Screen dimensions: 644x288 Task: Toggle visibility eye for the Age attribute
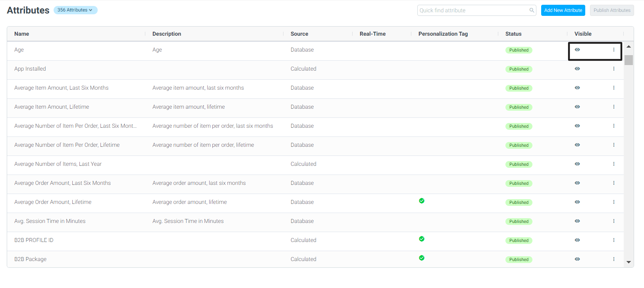tap(577, 50)
